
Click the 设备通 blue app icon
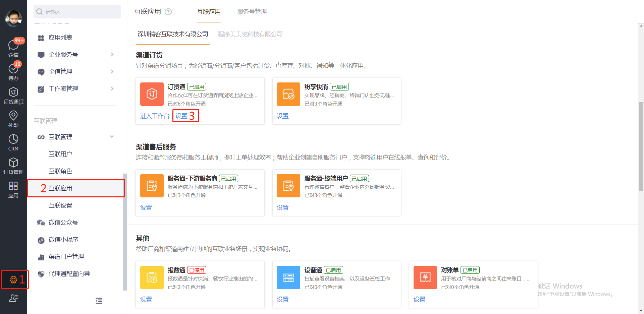[288, 277]
